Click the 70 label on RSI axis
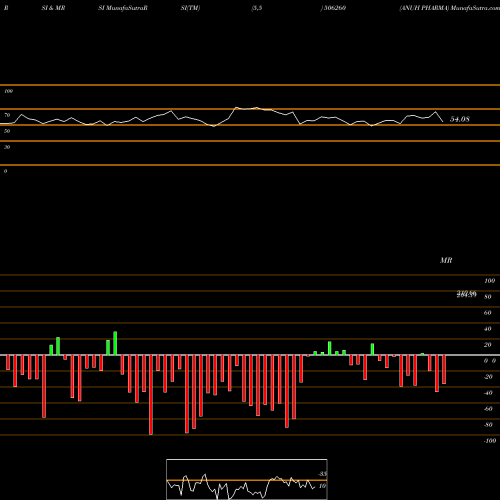 pos(7,115)
